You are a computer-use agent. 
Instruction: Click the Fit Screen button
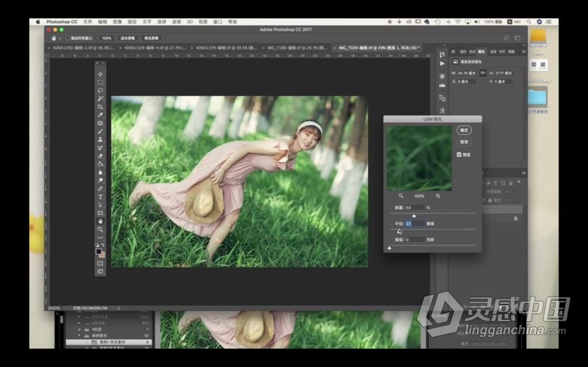pyautogui.click(x=128, y=39)
